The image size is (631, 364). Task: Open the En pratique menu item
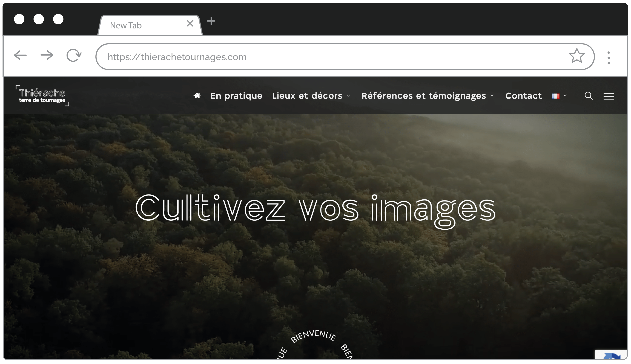(x=236, y=96)
